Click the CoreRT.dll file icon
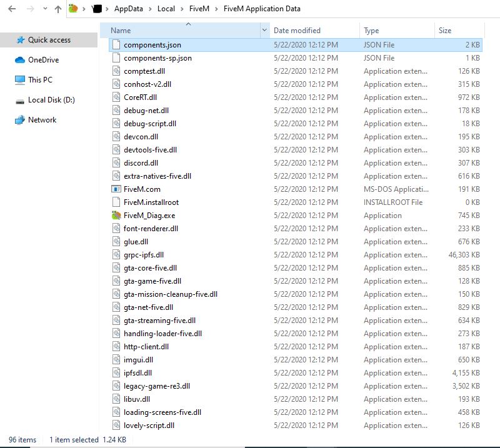Image resolution: width=500 pixels, height=448 pixels. pyautogui.click(x=116, y=97)
